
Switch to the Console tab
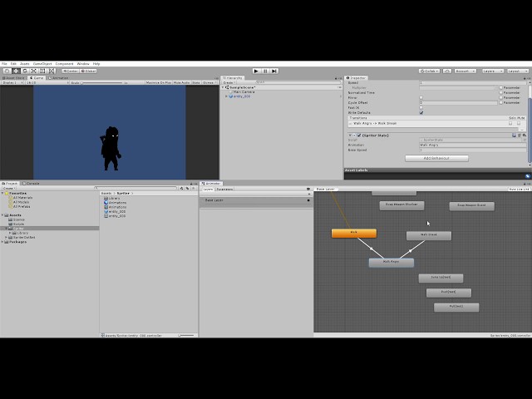[x=32, y=183]
